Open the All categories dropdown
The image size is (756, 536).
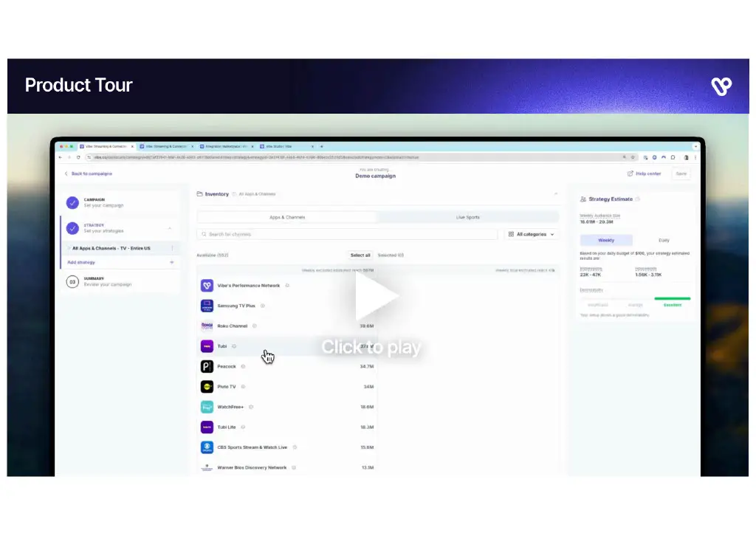(531, 234)
